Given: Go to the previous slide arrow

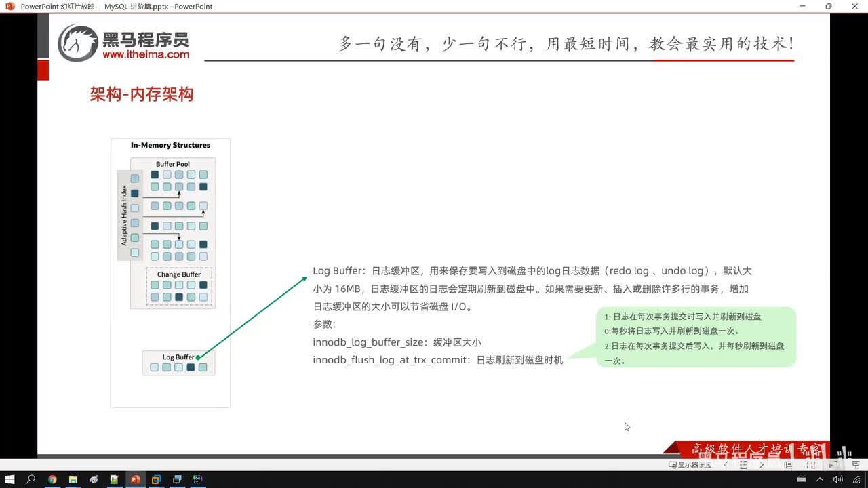Looking at the screenshot, I should [726, 465].
